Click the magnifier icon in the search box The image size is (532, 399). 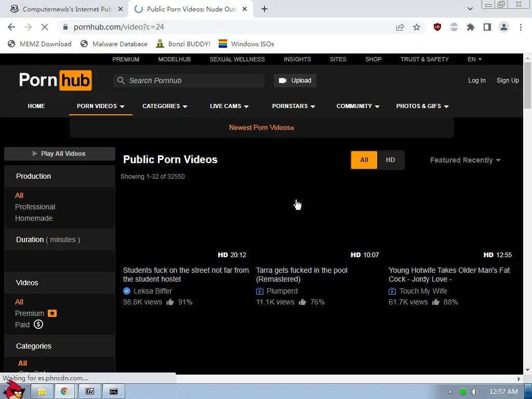click(x=121, y=81)
